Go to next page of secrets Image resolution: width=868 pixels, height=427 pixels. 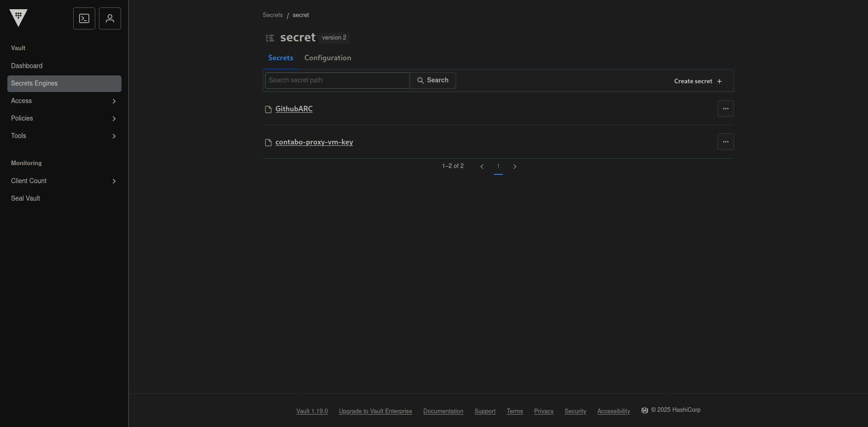[x=515, y=167]
